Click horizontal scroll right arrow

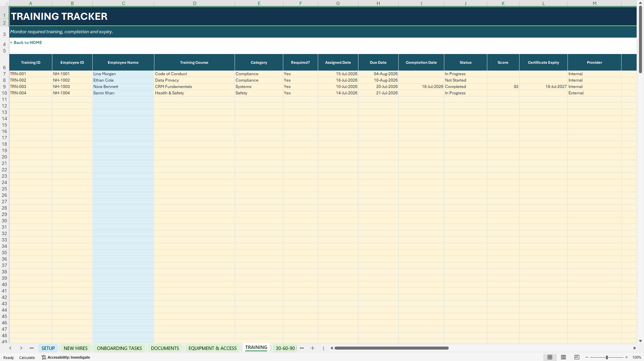pyautogui.click(x=635, y=348)
